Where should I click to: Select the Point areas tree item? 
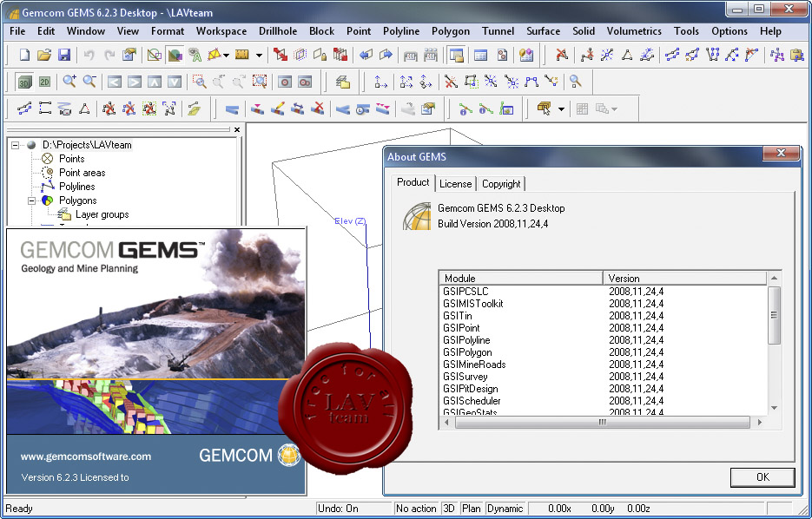(x=82, y=173)
